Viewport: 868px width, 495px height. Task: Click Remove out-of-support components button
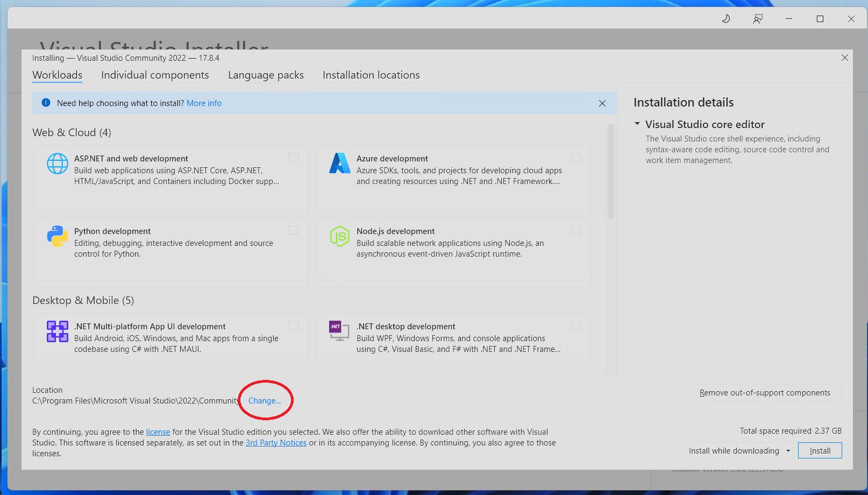tap(765, 393)
